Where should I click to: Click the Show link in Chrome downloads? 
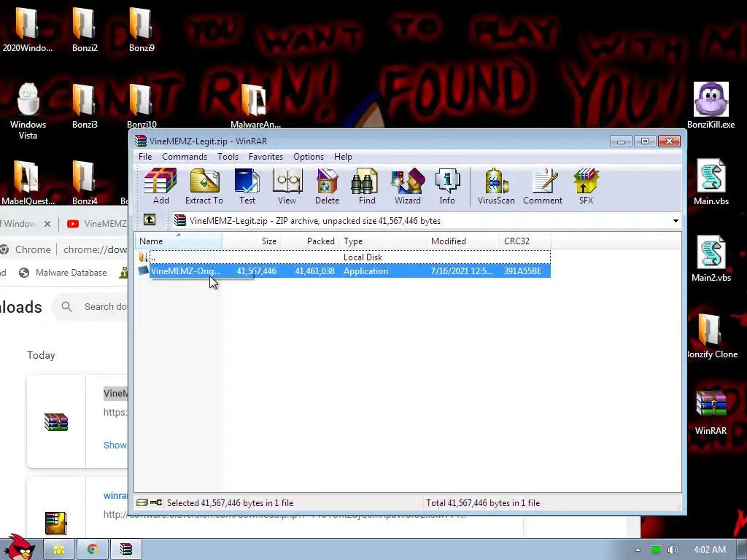coord(115,445)
